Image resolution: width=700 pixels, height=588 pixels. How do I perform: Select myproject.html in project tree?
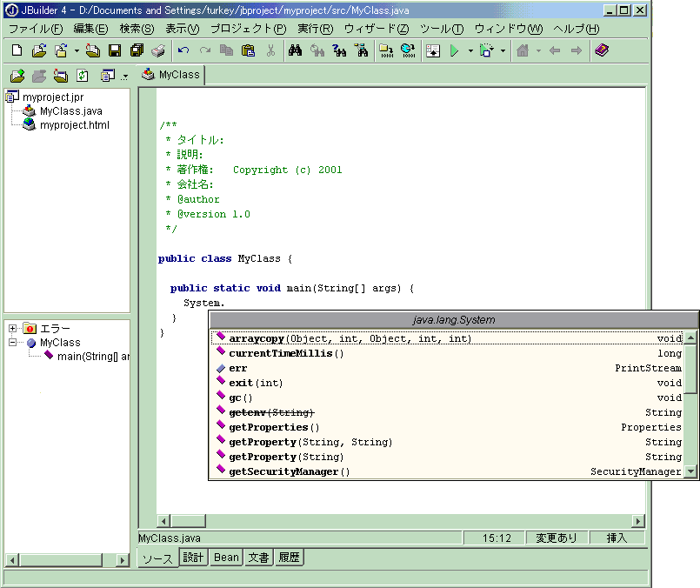74,125
